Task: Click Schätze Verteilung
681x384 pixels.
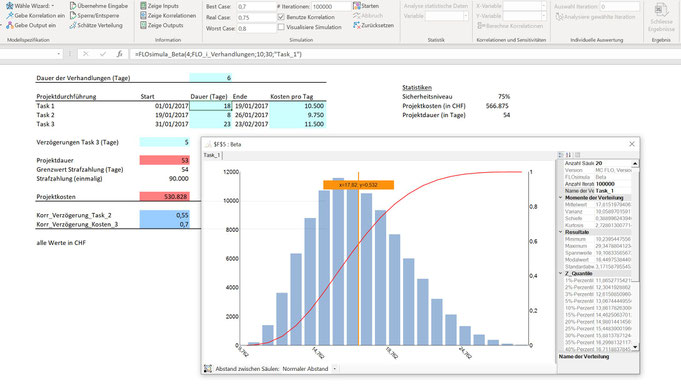Action: (x=96, y=25)
